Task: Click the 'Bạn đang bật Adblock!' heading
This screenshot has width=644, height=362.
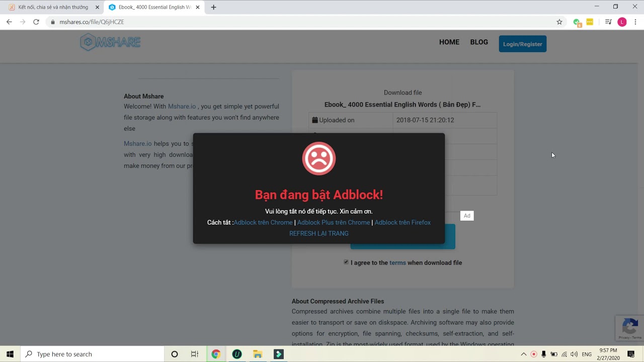Action: pos(319,195)
